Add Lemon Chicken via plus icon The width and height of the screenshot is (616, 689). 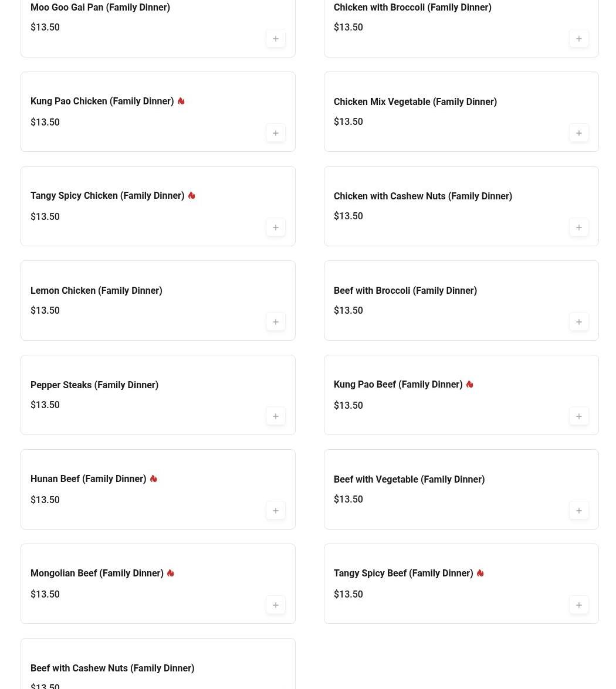[x=276, y=322]
